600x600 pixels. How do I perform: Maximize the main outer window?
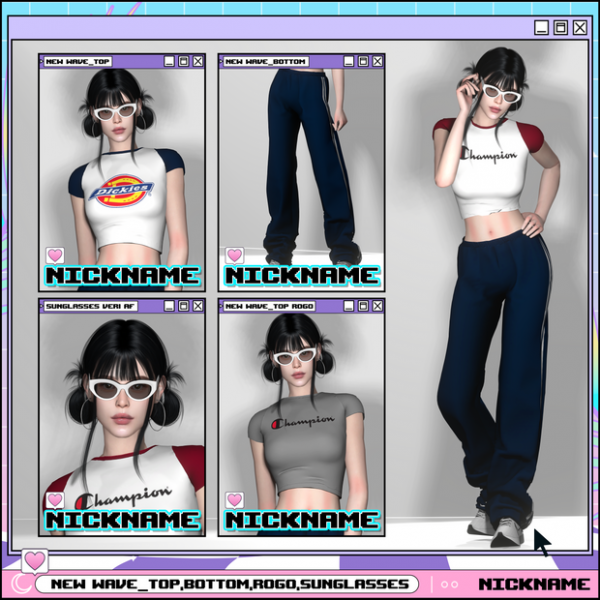click(561, 28)
